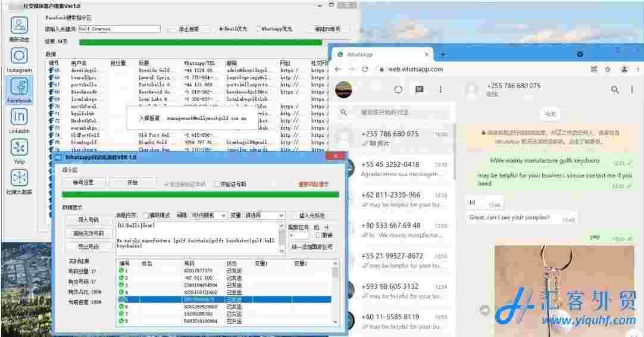644x337 pixels.
Task: Click the 开始 start button
Action: [x=133, y=182]
